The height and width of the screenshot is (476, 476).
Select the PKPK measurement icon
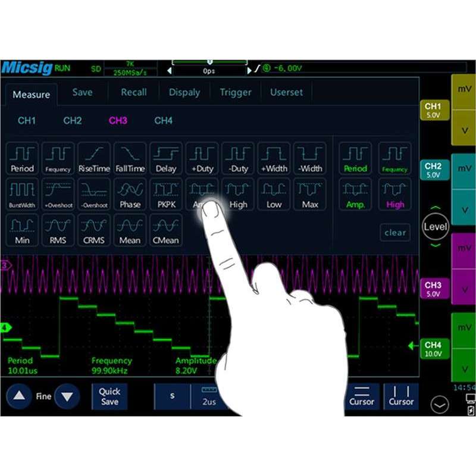(x=166, y=194)
